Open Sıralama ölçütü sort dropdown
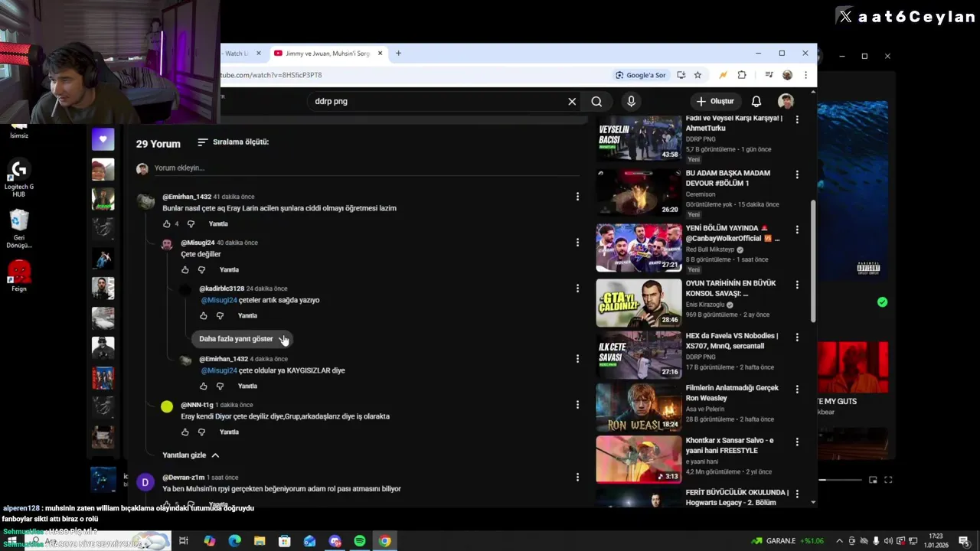 [234, 142]
